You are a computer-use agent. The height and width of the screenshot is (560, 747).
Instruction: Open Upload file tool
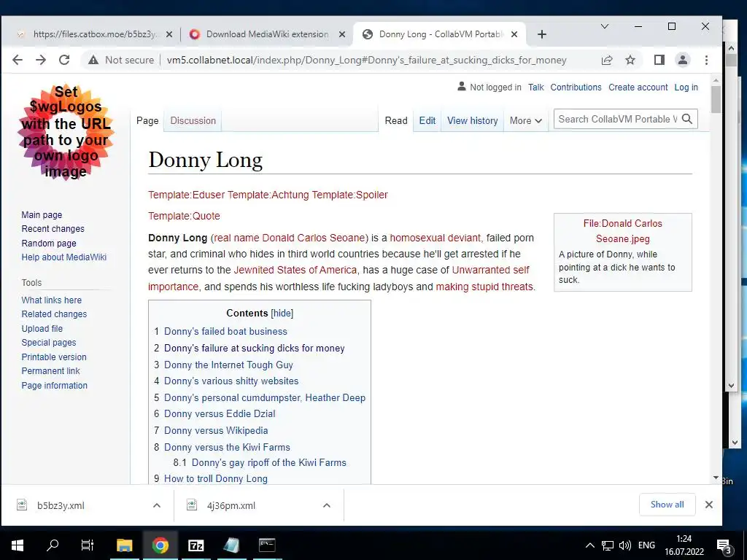coord(42,329)
